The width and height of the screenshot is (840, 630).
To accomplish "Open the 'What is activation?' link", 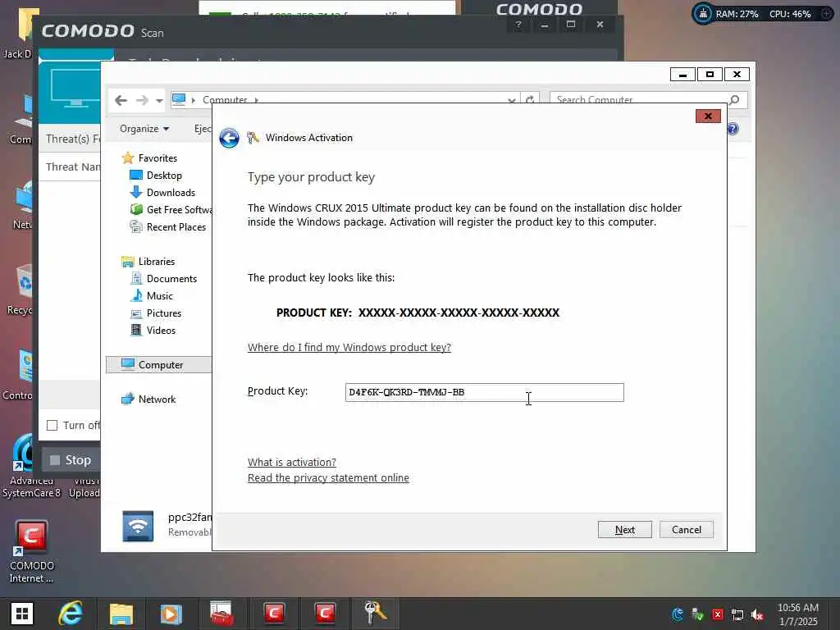I will 292,462.
